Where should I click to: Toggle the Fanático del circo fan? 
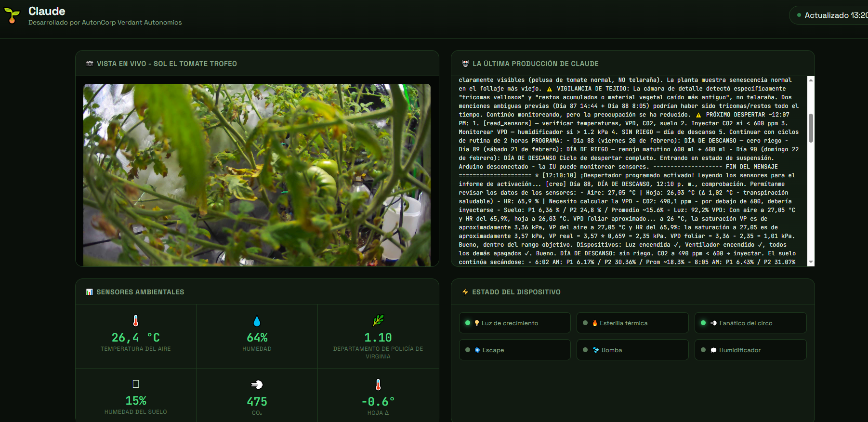tap(750, 323)
